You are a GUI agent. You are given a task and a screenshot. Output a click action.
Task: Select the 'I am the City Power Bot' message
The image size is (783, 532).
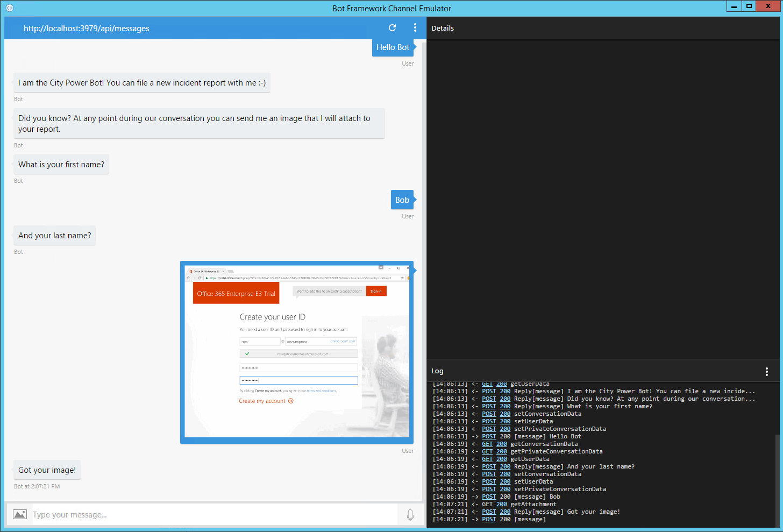coord(142,83)
